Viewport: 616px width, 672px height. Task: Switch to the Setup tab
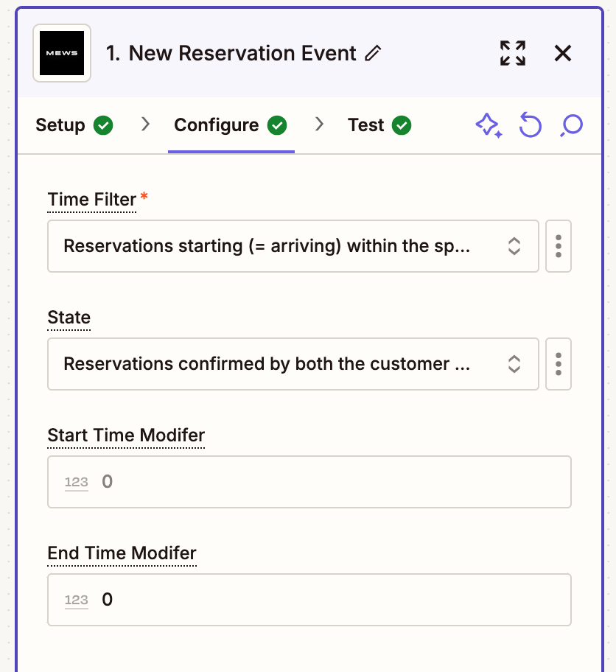tap(74, 125)
